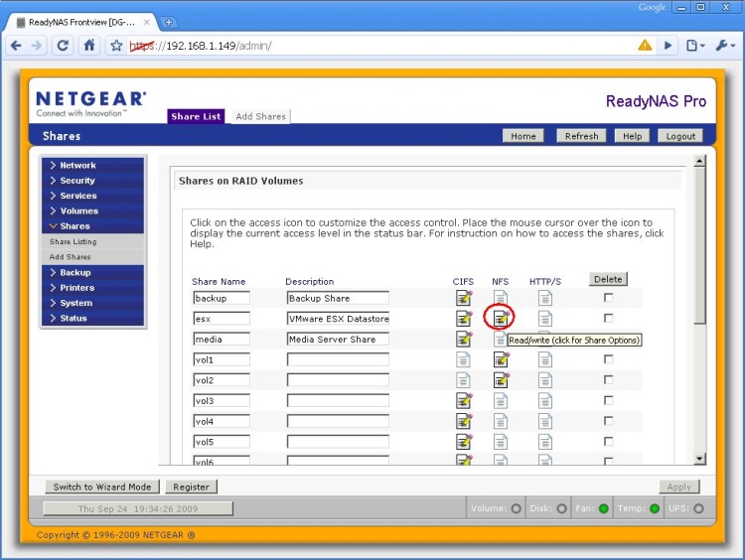Screen dimensions: 745x560
Task: Click the Help button
Action: [x=632, y=136]
